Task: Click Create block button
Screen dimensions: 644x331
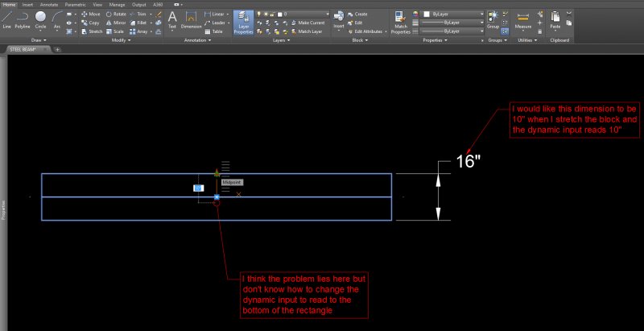Action: [357, 14]
